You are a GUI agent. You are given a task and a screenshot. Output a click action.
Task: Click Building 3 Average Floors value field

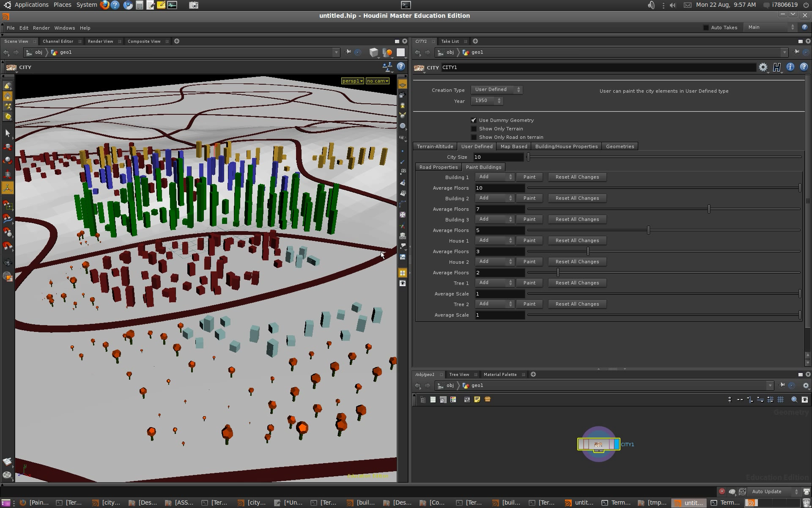[x=500, y=230]
